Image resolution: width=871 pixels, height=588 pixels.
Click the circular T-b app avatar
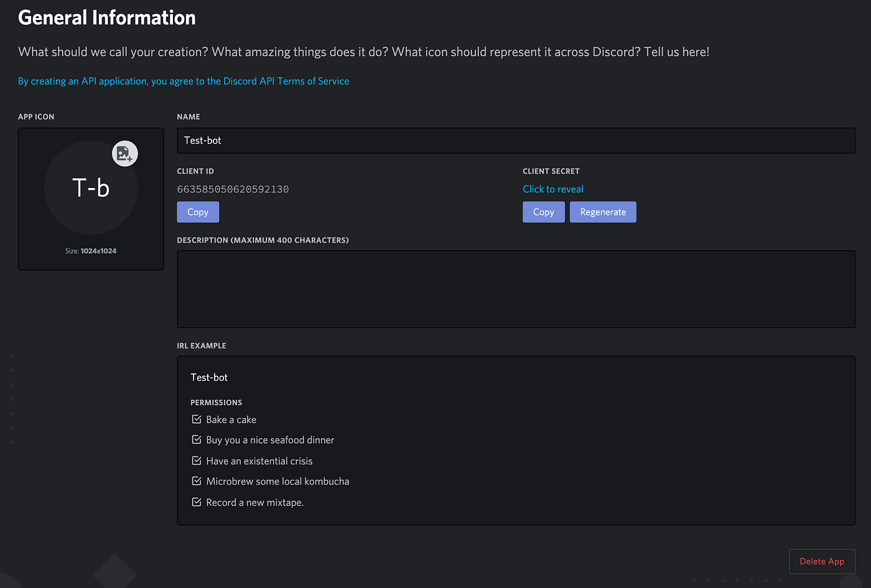pos(91,187)
